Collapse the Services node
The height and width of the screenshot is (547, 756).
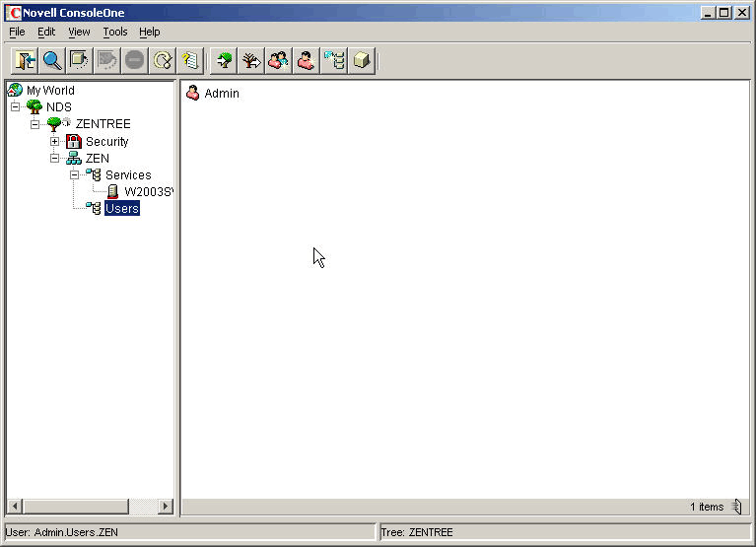(74, 175)
